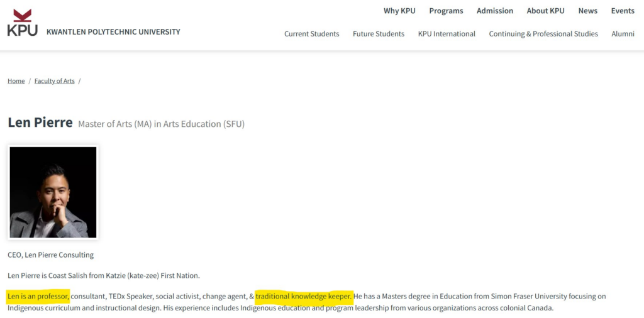Image resolution: width=644 pixels, height=318 pixels.
Task: Open the Future Students section
Action: pos(378,34)
